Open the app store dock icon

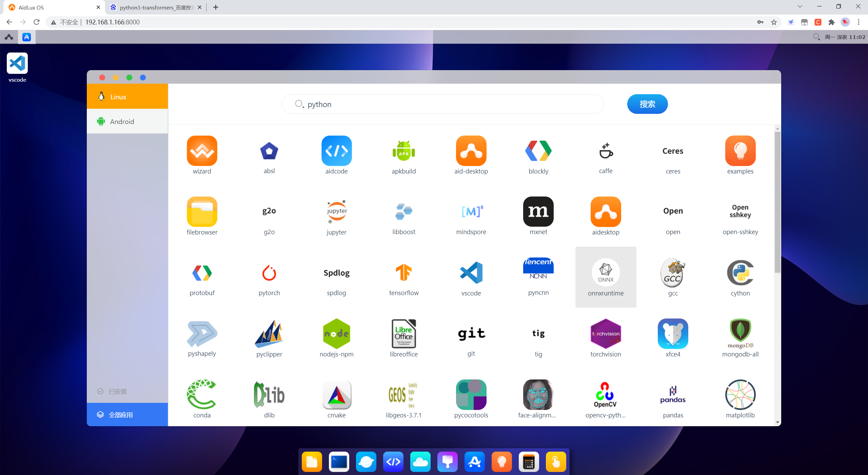click(x=474, y=461)
